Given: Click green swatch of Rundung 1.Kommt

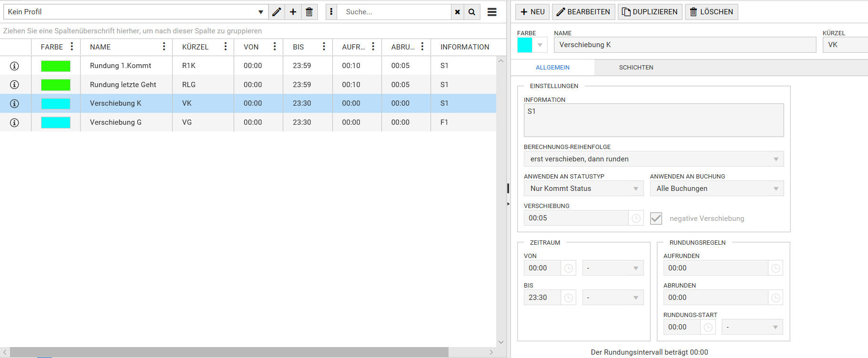Looking at the screenshot, I should [56, 66].
